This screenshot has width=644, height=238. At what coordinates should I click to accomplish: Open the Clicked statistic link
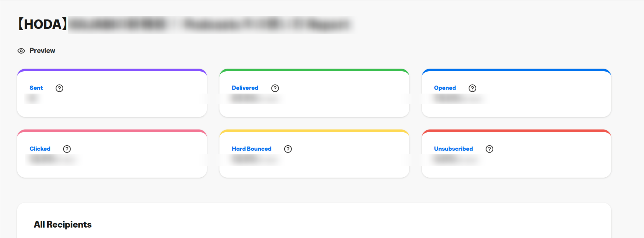click(40, 149)
